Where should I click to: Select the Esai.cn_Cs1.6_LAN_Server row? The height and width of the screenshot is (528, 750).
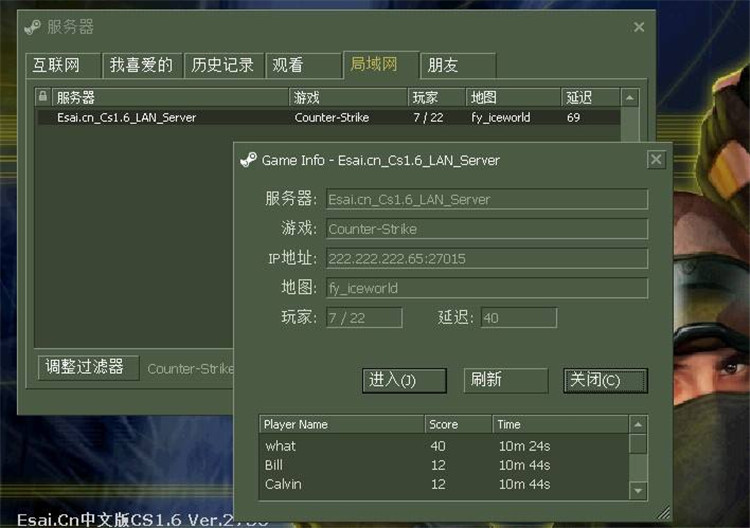point(329,118)
